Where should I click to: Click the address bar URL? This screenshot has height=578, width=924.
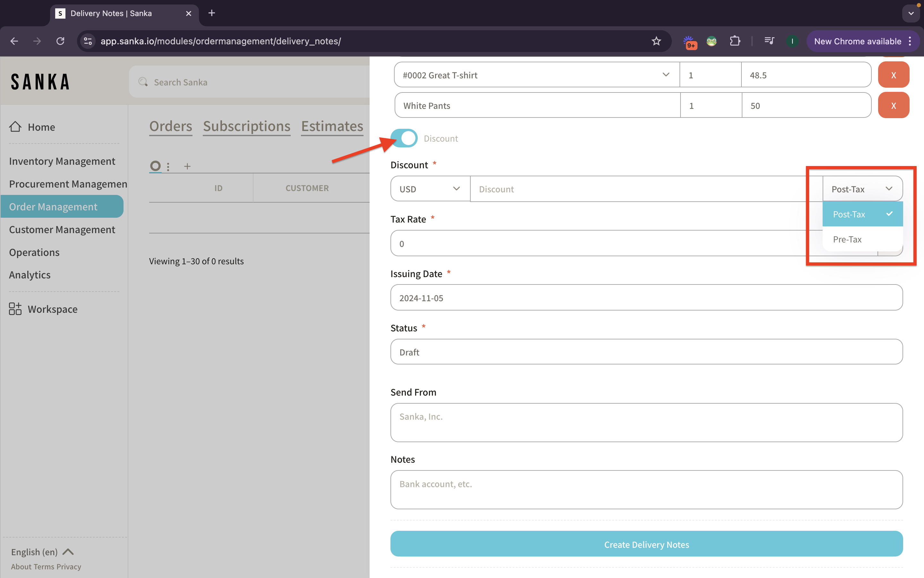coord(220,41)
